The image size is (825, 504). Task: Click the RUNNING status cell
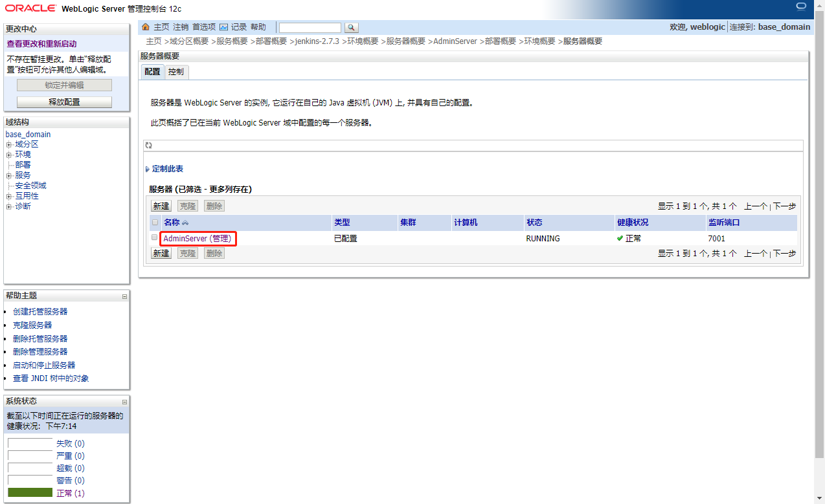(x=543, y=239)
